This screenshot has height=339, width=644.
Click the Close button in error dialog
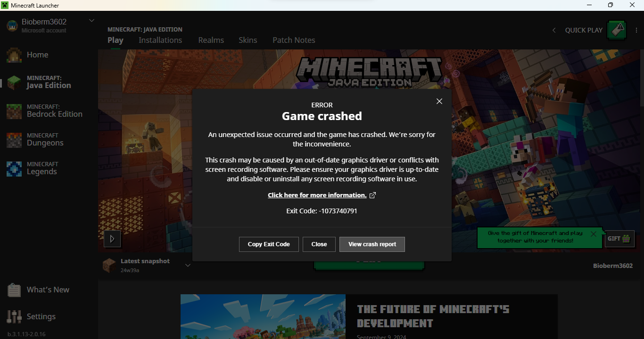(319, 244)
